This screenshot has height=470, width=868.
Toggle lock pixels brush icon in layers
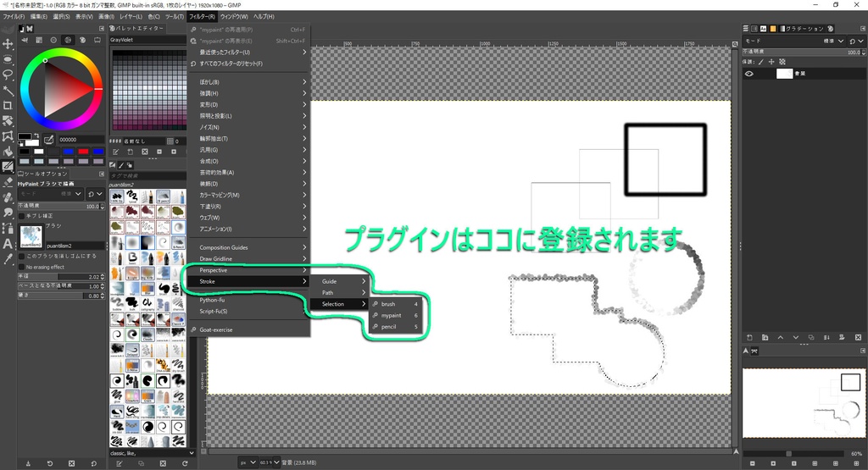(x=760, y=62)
